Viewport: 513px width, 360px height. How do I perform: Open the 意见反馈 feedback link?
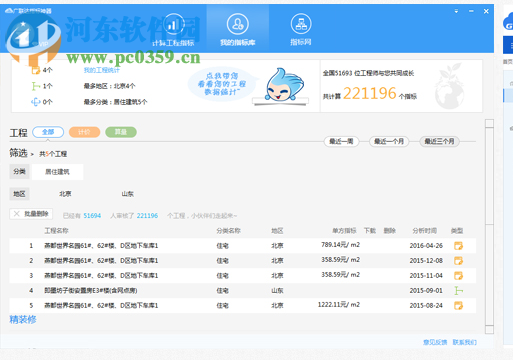click(x=435, y=342)
